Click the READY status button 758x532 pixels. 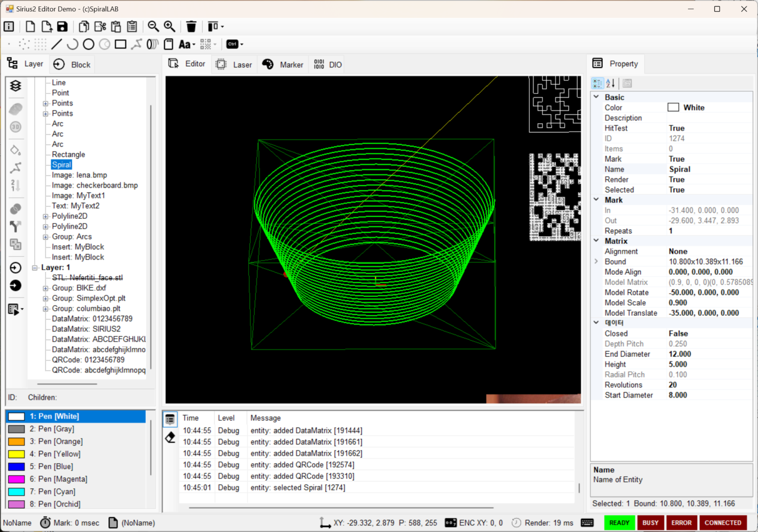[619, 523]
